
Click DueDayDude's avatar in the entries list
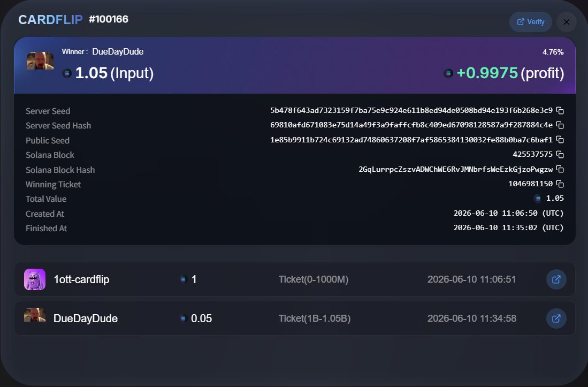(35, 315)
